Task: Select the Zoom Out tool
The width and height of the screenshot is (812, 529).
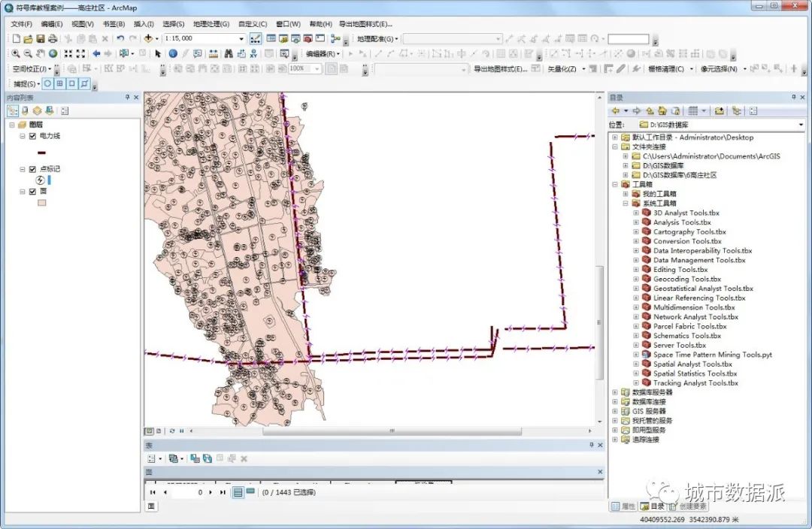Action: click(28, 53)
